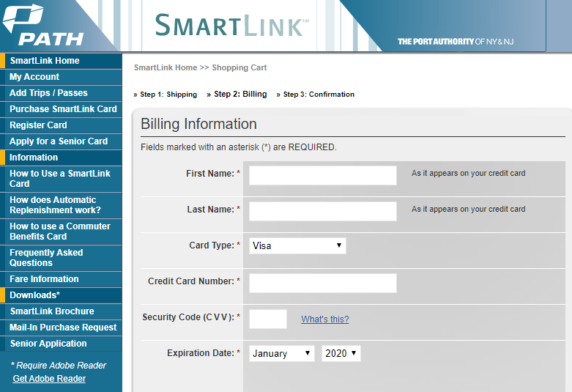Open Senior Application download

tap(61, 343)
